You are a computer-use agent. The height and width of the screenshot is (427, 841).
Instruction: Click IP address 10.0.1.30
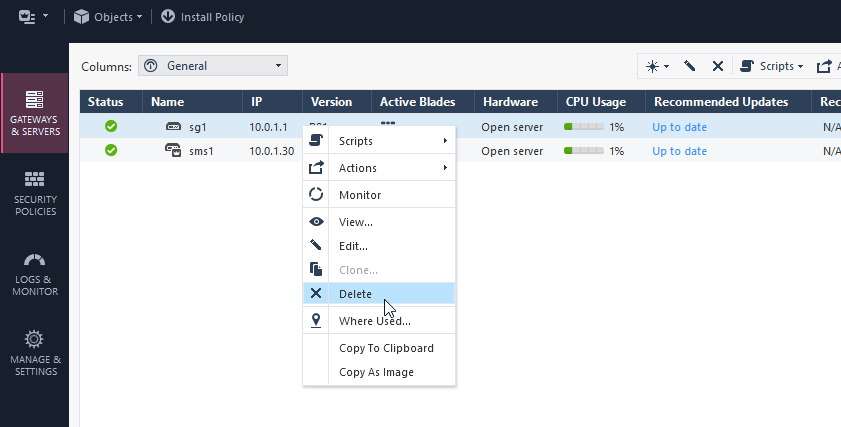coord(271,151)
